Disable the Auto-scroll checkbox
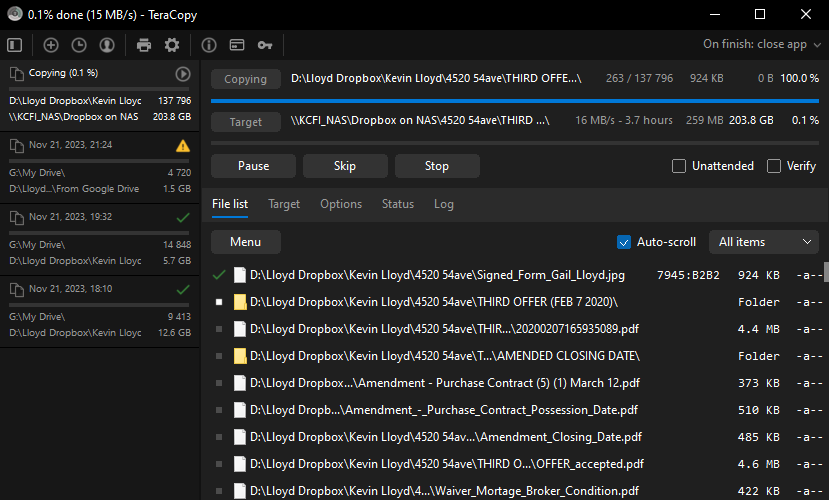 [624, 242]
